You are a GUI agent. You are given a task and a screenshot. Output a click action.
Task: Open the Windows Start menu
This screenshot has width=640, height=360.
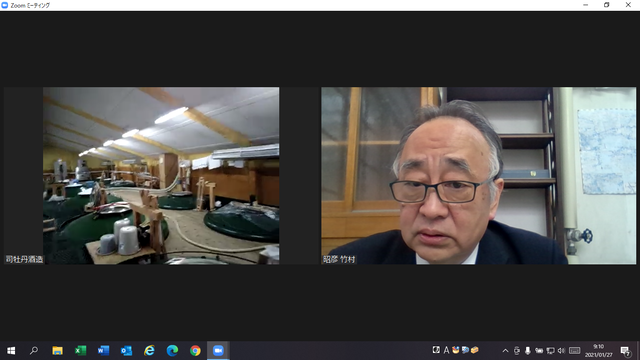point(11,351)
